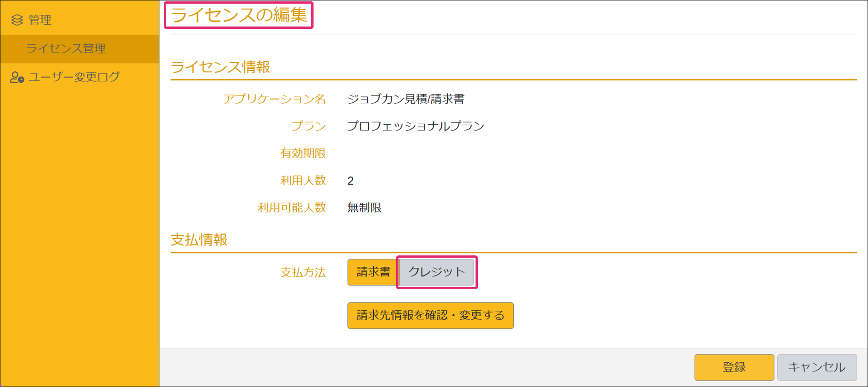Click the 登録 button to save
The height and width of the screenshot is (387, 868).
point(733,367)
